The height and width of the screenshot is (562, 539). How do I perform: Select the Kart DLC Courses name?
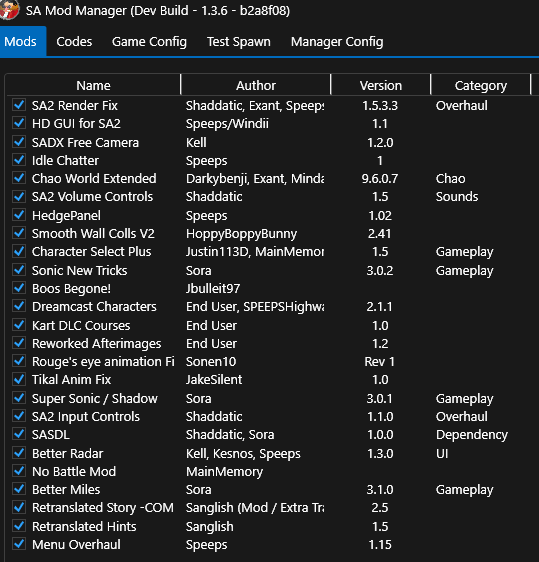[x=81, y=326]
